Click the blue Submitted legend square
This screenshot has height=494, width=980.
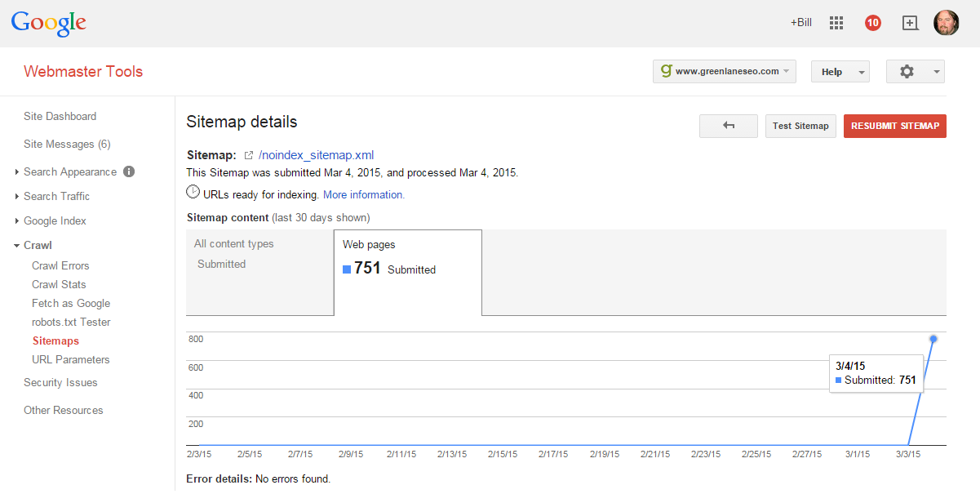coord(347,269)
